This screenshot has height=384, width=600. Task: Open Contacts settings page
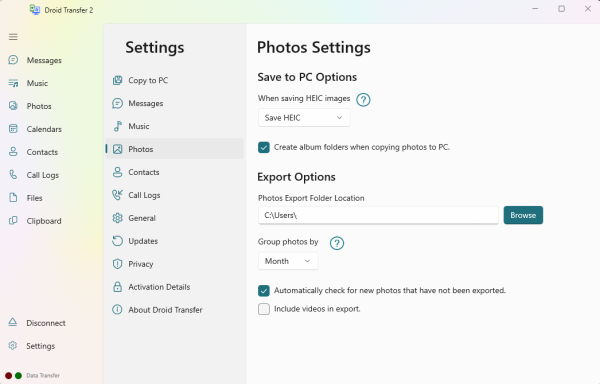pos(174,172)
